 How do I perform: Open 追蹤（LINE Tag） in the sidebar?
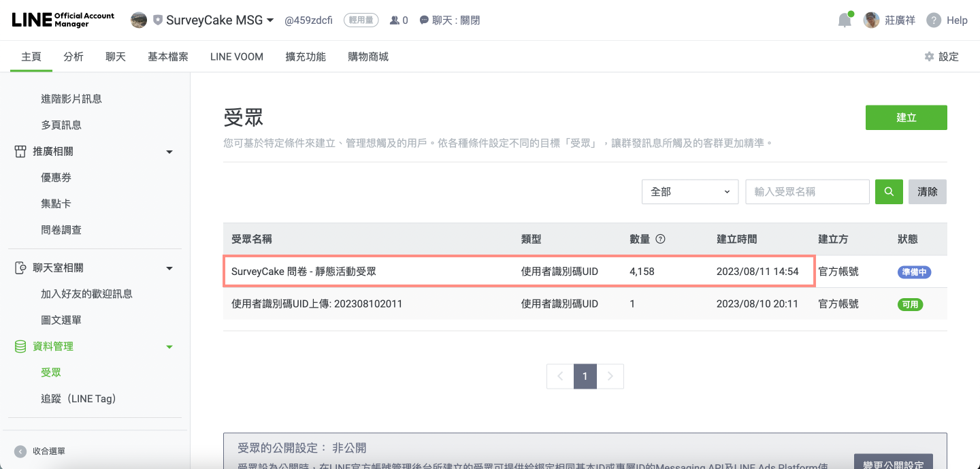click(79, 398)
